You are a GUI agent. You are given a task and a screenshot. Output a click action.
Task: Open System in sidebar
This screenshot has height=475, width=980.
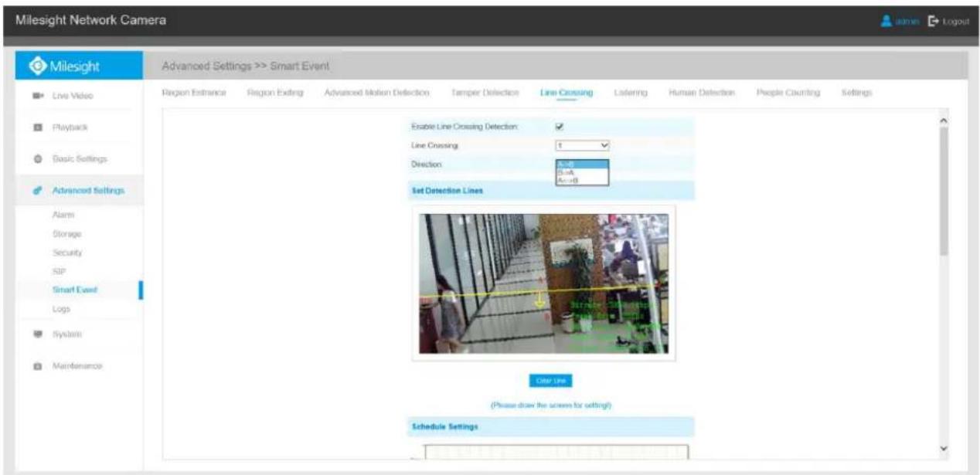click(x=67, y=335)
